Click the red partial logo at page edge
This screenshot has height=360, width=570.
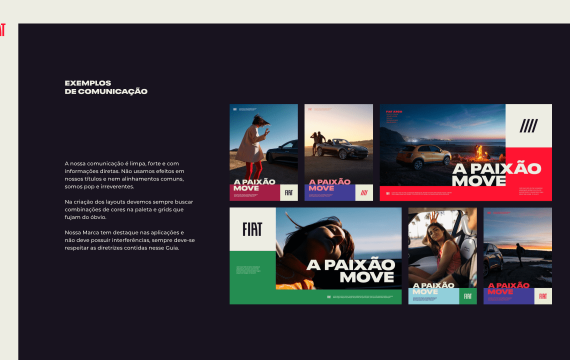tap(3, 30)
